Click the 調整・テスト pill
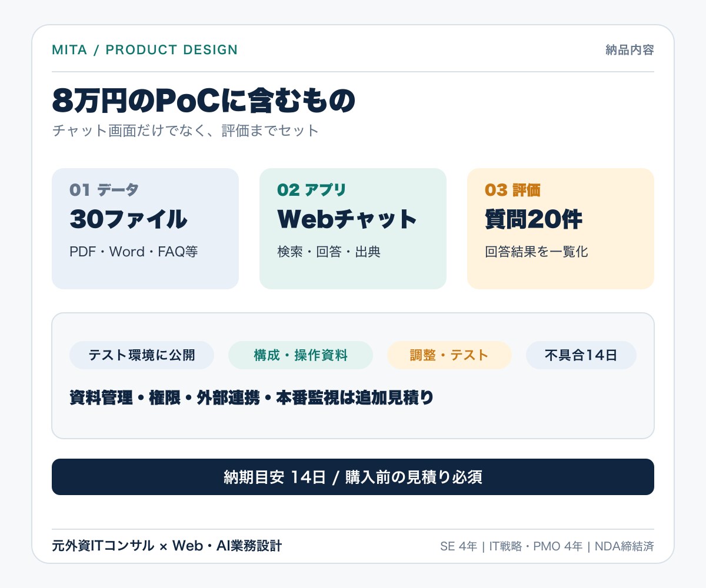 click(449, 355)
